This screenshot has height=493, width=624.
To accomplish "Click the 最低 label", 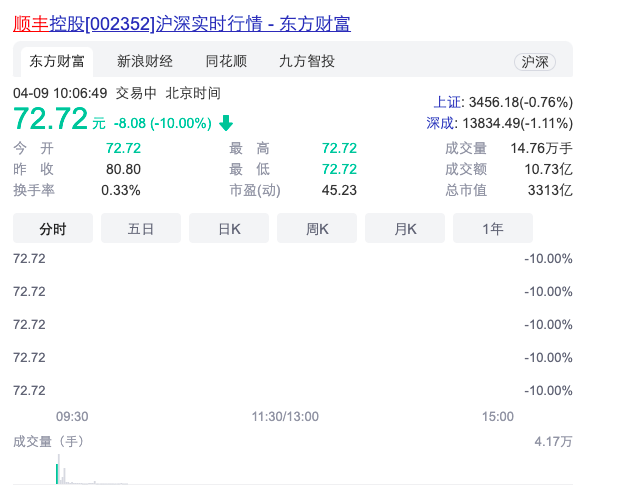I will (250, 170).
